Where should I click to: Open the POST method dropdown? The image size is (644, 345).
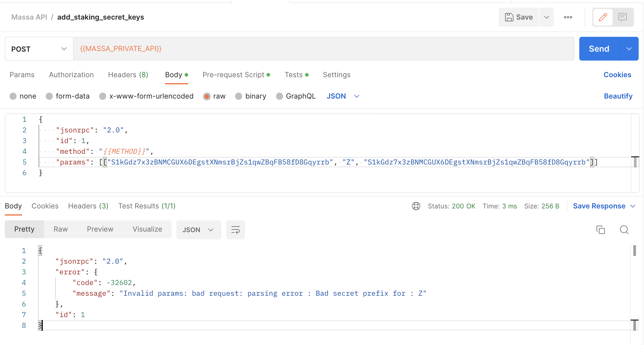[39, 49]
